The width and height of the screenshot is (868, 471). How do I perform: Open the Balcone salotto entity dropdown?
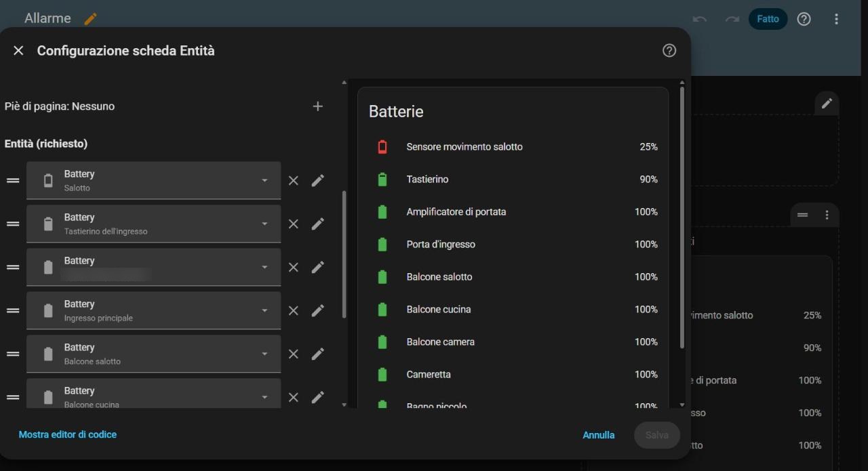point(264,354)
